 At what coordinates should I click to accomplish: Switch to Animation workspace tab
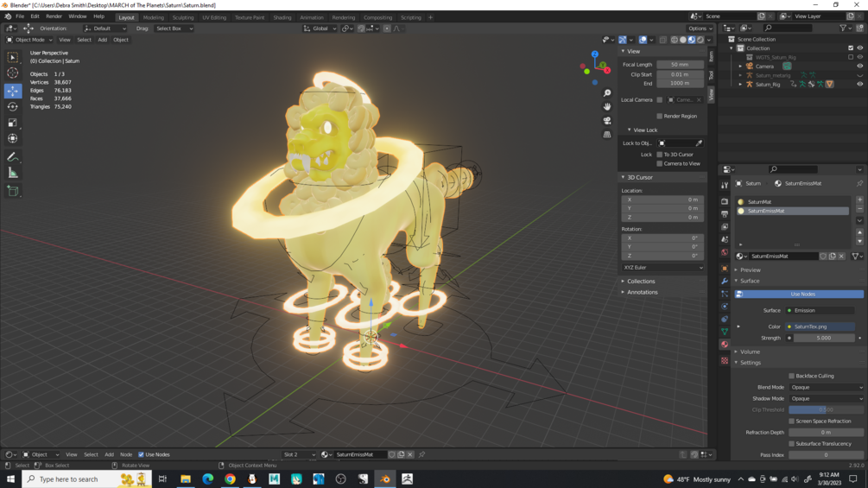[x=311, y=17]
